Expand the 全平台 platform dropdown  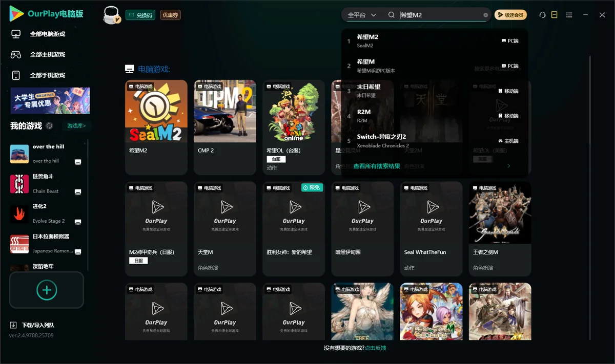point(362,15)
